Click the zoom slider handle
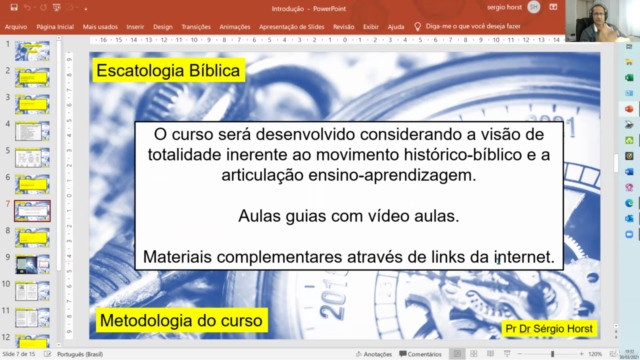The height and width of the screenshot is (360, 640). (x=553, y=354)
